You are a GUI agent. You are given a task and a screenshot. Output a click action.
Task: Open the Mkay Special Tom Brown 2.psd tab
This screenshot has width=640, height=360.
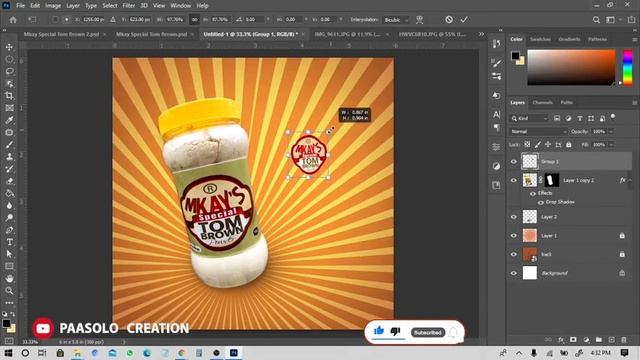point(62,34)
